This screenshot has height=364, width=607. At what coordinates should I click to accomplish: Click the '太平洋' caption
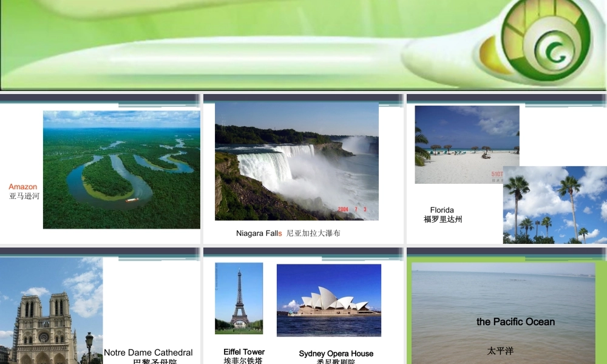(500, 351)
